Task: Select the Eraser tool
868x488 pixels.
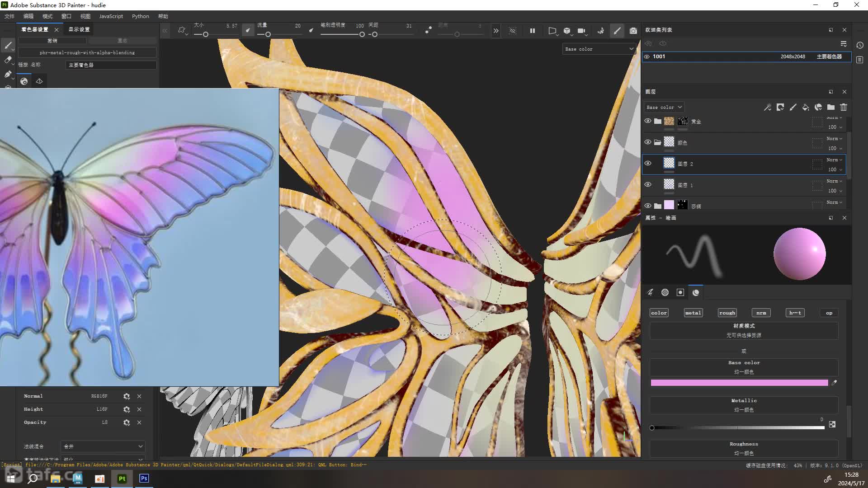Action: coord(8,60)
